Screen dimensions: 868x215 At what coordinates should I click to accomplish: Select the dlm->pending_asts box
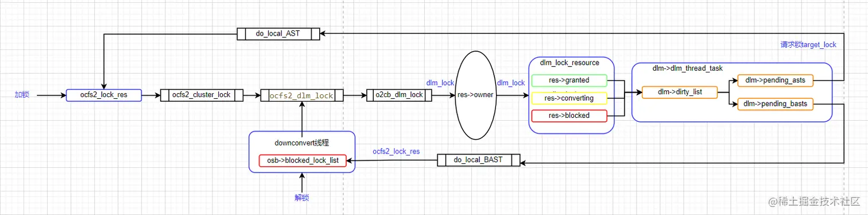pyautogui.click(x=775, y=80)
